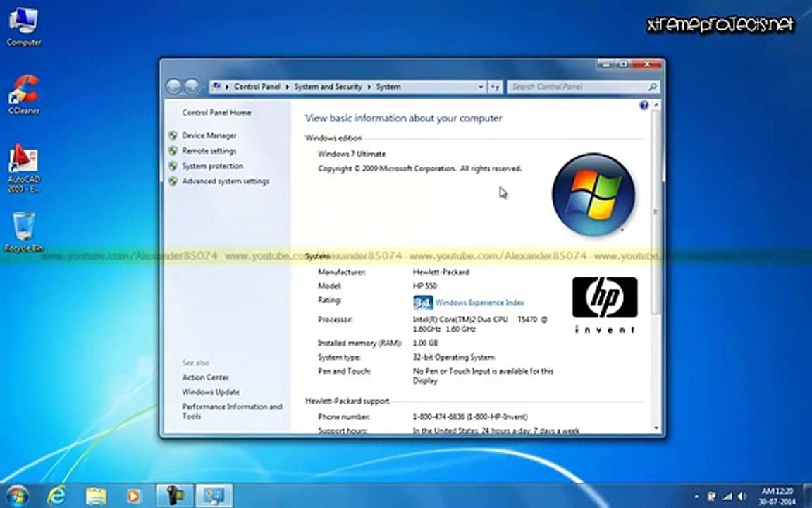The width and height of the screenshot is (812, 508).
Task: Click the Windows 7 Ultimate text
Action: click(352, 154)
